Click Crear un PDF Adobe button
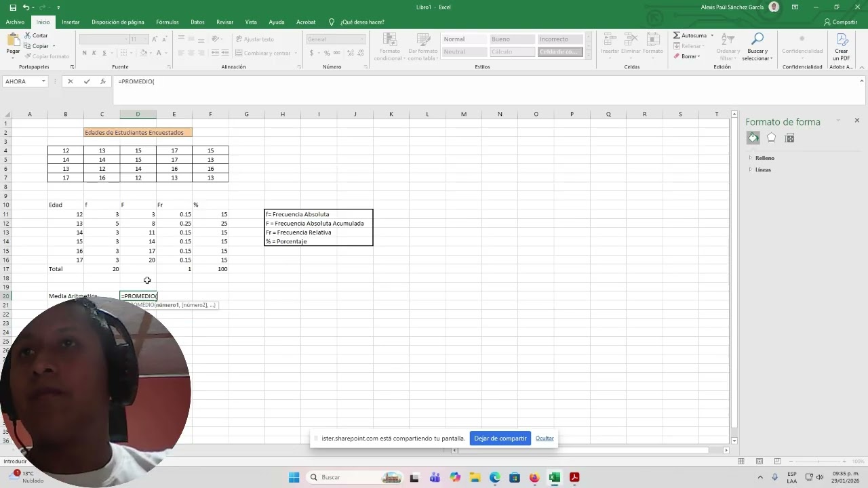 coord(842,46)
